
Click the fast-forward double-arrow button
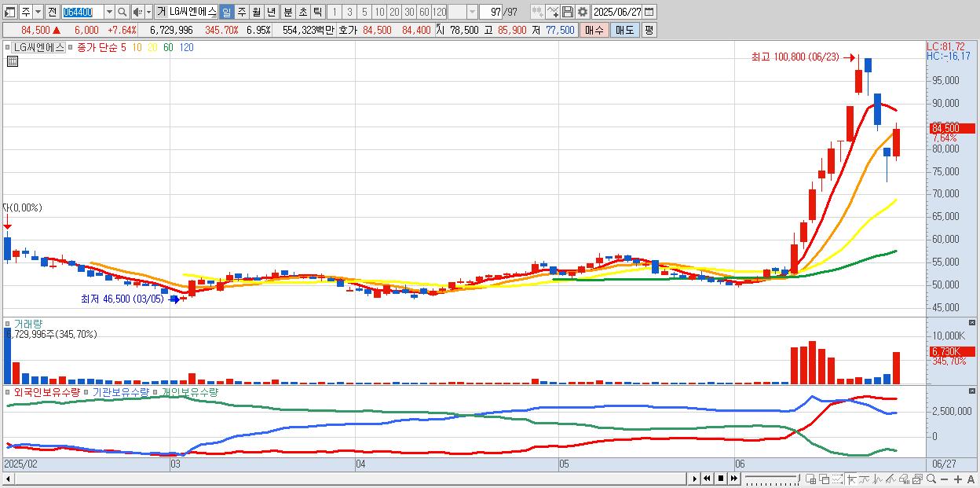(x=733, y=479)
